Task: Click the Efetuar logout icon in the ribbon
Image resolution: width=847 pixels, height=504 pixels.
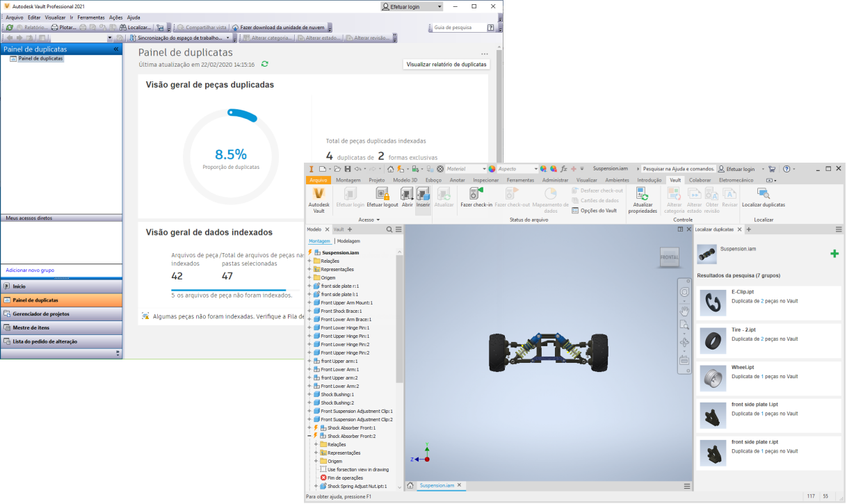Action: click(382, 194)
